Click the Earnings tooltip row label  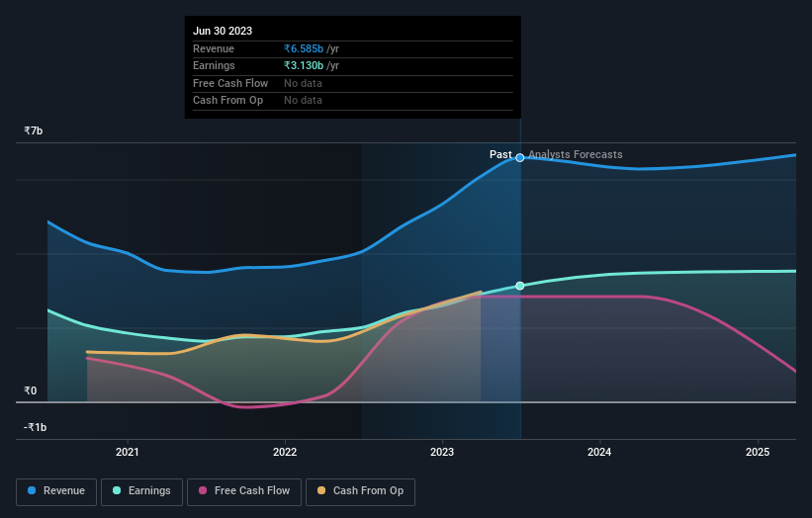coord(214,65)
